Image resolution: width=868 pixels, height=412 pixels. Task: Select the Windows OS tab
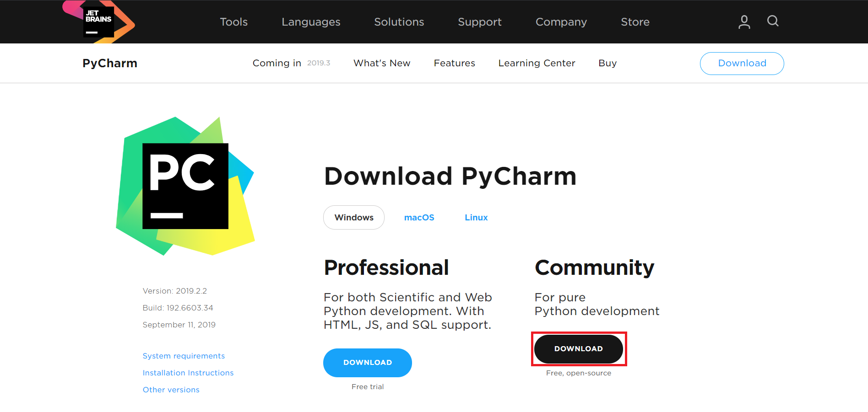[354, 218]
